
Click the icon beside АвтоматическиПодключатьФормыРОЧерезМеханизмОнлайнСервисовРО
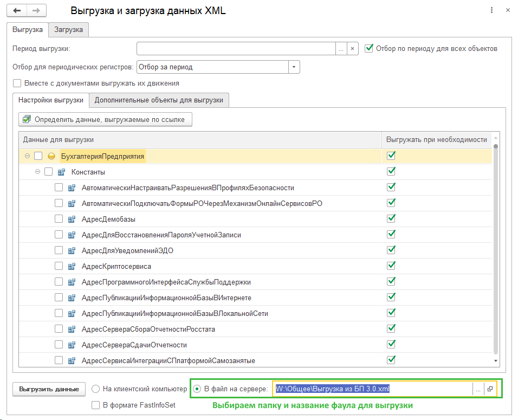(x=72, y=204)
